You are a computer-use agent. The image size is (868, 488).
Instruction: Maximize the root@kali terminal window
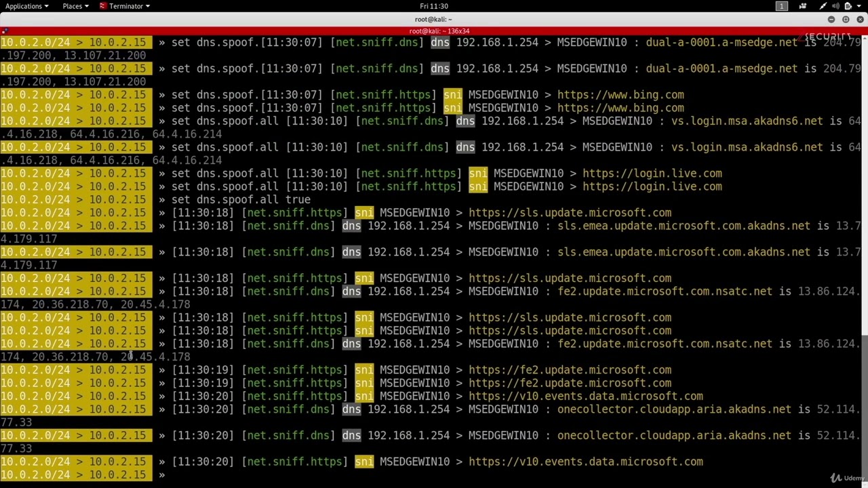tap(846, 20)
